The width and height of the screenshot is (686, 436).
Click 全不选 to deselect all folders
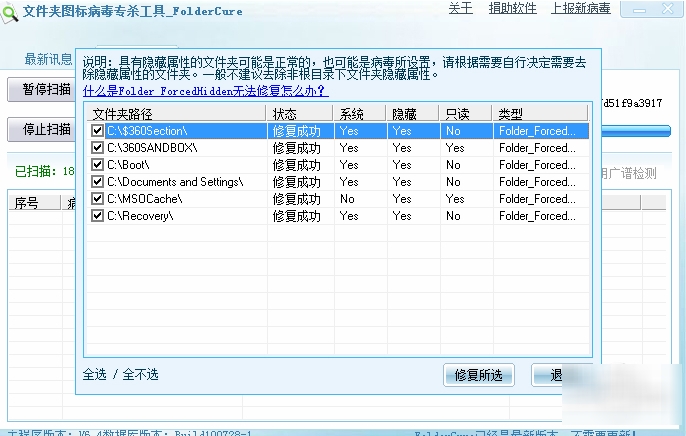coord(140,375)
